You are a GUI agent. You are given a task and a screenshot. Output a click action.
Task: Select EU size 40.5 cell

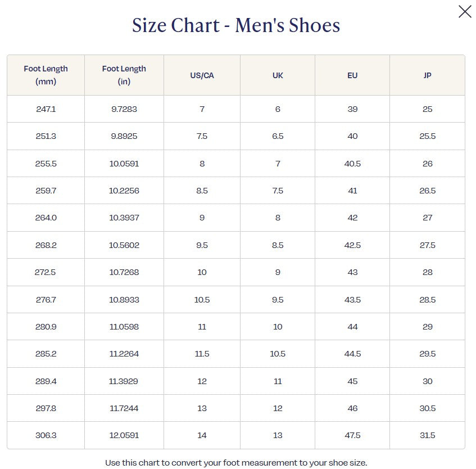[352, 164]
